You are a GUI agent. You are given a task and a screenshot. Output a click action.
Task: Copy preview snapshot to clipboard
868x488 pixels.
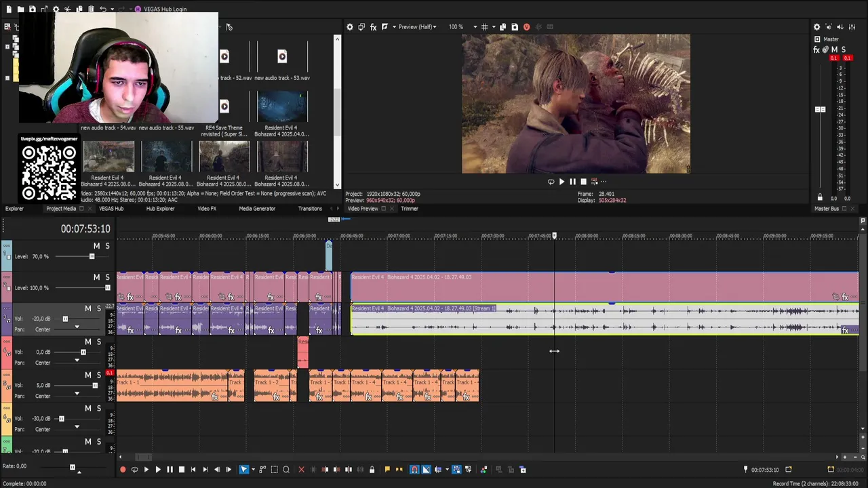502,27
